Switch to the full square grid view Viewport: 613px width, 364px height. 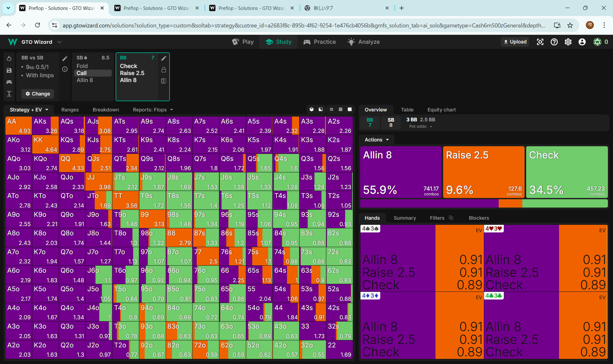click(350, 110)
